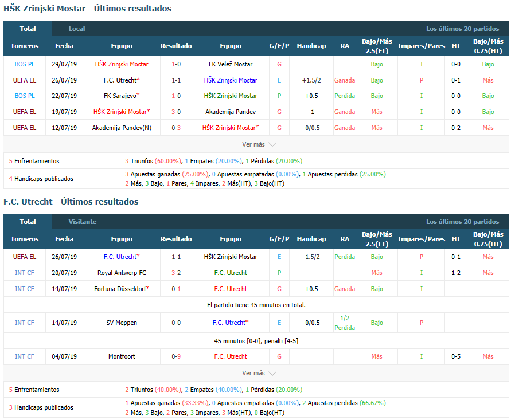Click 1-0 result versus FK Velež Mostar
515x420 pixels.
click(176, 64)
